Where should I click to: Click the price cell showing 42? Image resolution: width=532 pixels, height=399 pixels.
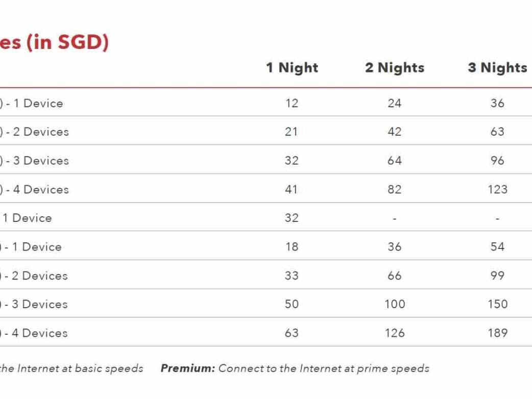395,132
